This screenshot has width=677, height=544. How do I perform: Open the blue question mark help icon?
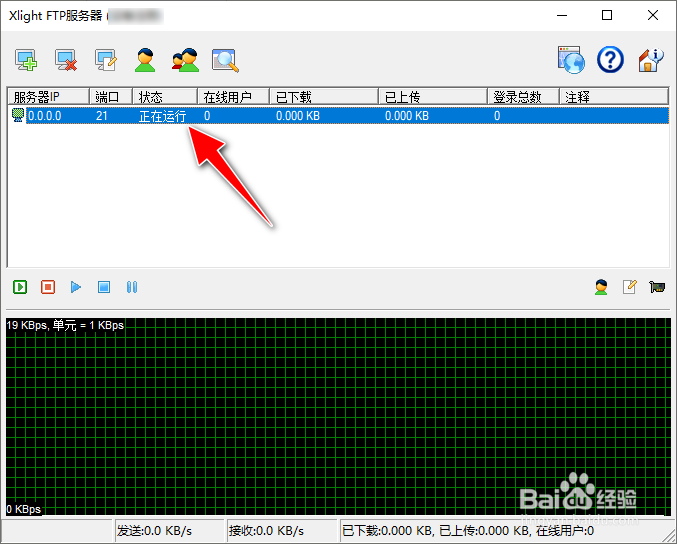click(x=610, y=60)
